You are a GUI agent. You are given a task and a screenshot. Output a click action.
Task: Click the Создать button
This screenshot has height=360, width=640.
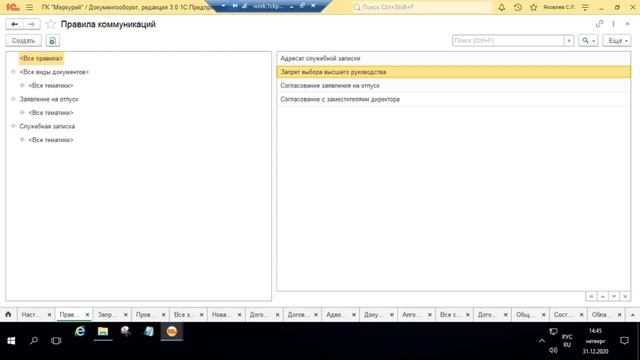pyautogui.click(x=24, y=41)
